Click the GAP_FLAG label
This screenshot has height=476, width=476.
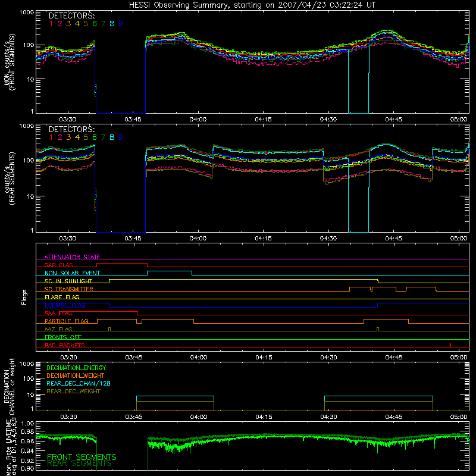(x=58, y=265)
